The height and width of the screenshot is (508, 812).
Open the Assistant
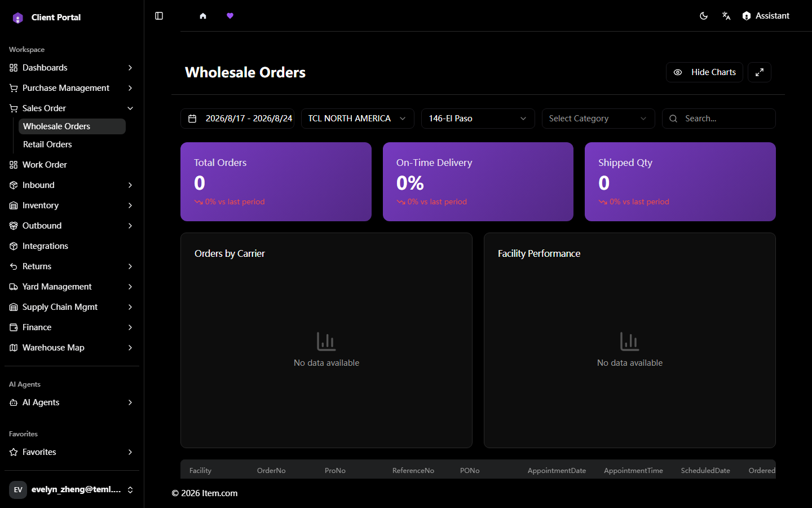(766, 16)
